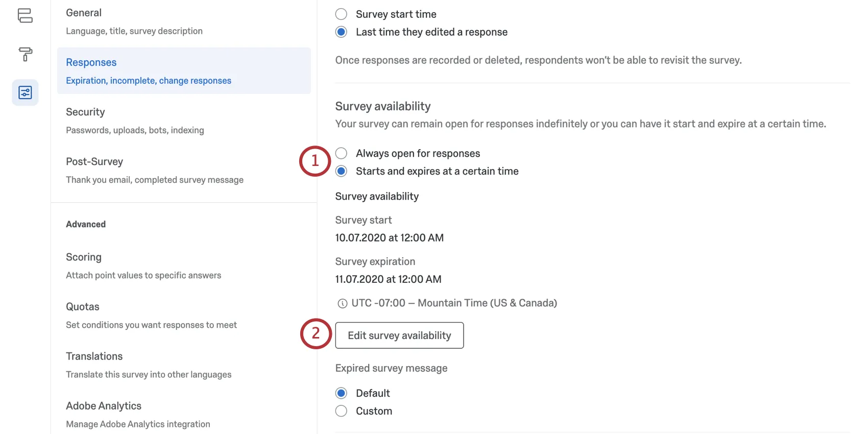Pick Default expired survey message
The height and width of the screenshot is (434, 868).
[x=342, y=393]
